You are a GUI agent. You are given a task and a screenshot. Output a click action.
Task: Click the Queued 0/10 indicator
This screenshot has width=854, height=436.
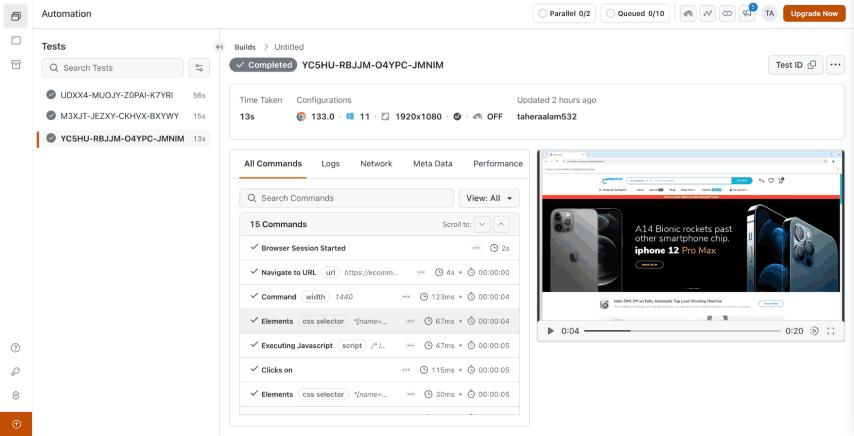tap(635, 14)
